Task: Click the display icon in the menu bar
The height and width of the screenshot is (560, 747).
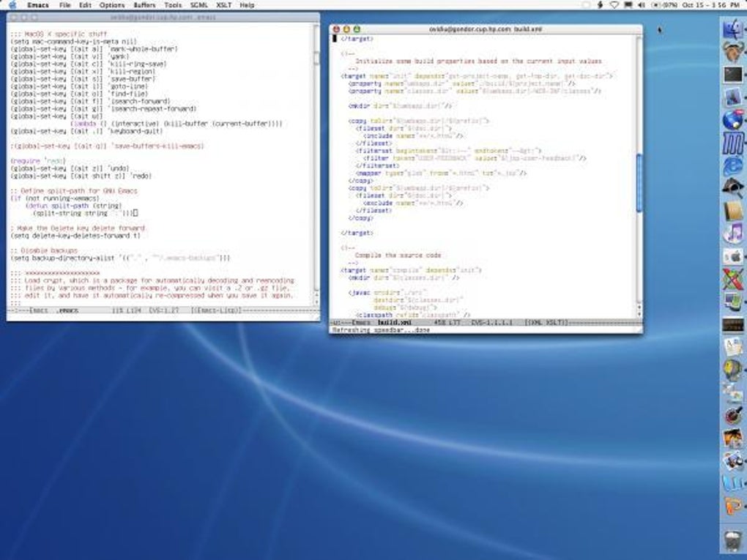Action: pos(628,5)
